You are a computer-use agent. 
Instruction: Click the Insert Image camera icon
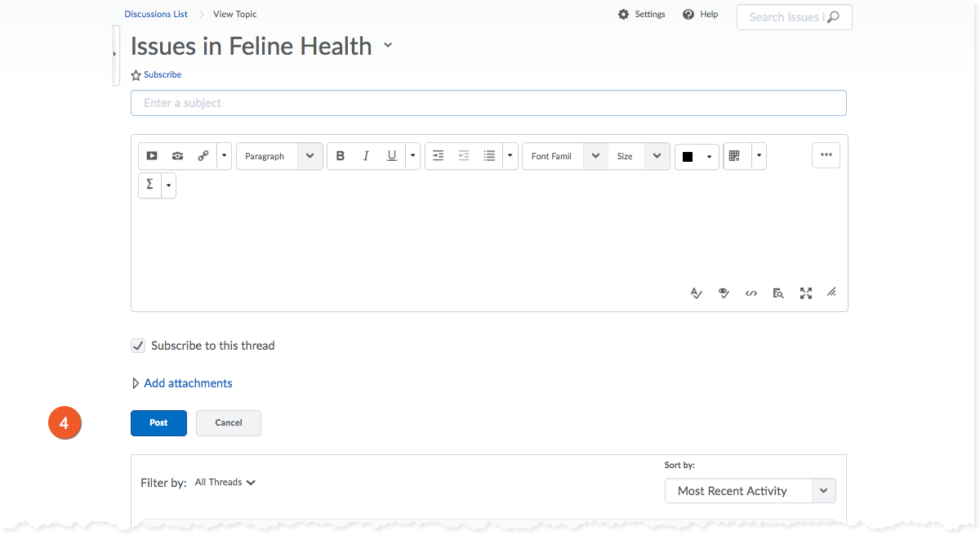click(x=177, y=156)
